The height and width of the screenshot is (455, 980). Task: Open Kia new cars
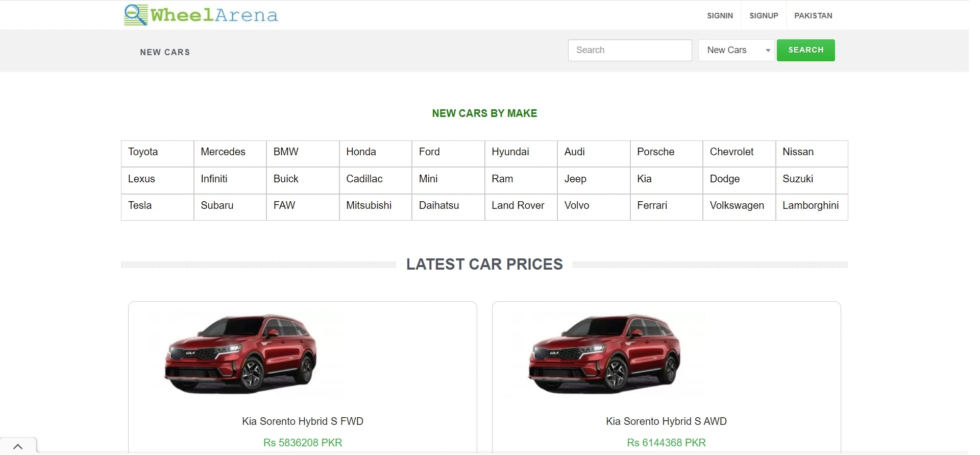click(x=644, y=179)
